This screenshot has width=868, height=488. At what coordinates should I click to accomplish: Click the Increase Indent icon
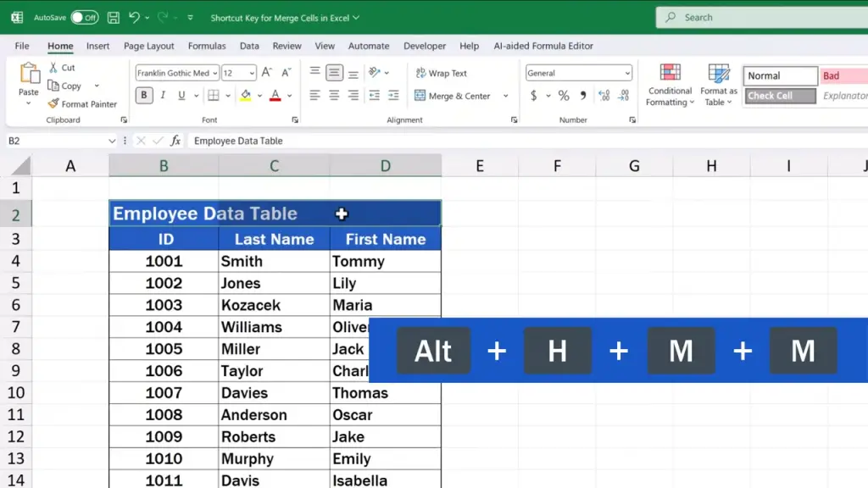(x=393, y=96)
